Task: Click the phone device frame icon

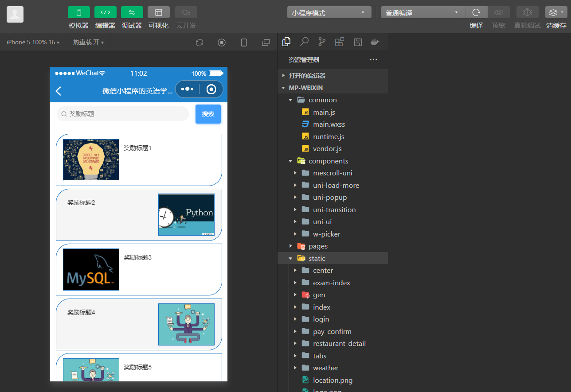Action: click(x=244, y=43)
